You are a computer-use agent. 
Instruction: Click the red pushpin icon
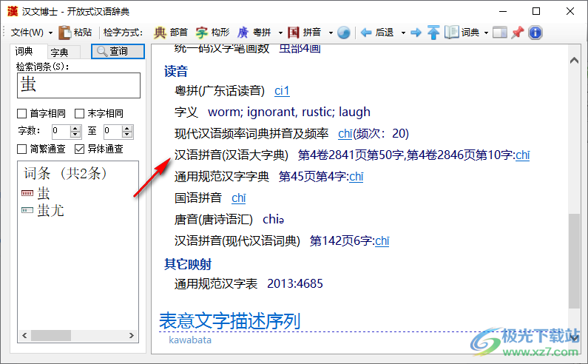click(518, 33)
